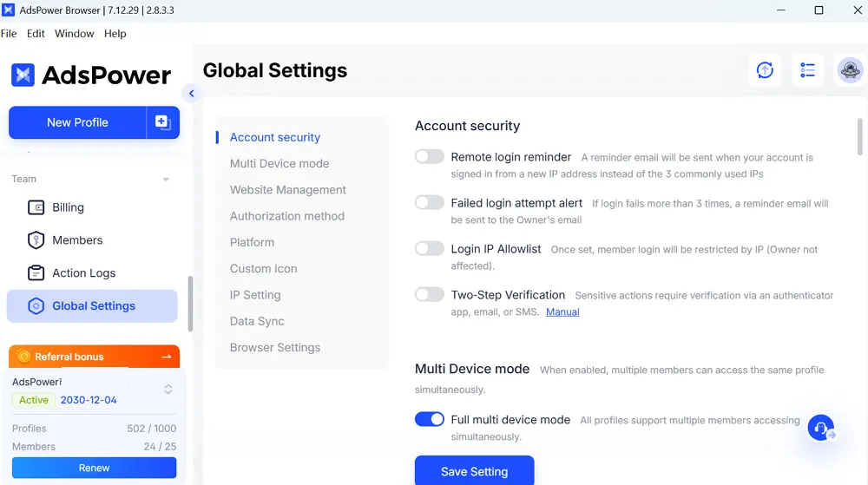This screenshot has height=485, width=868.
Task: Open the upload/update icon in header
Action: (x=765, y=70)
